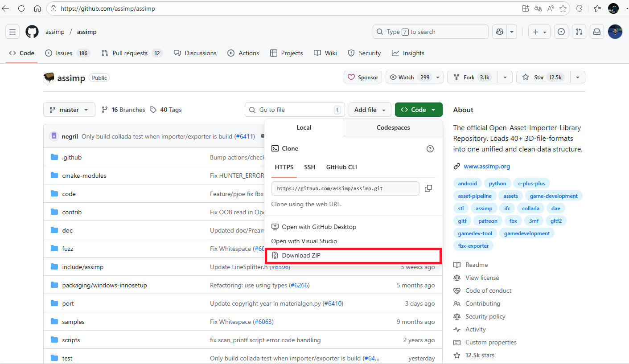Open commit link #6411 in header row
The image size is (629, 364).
(x=244, y=136)
